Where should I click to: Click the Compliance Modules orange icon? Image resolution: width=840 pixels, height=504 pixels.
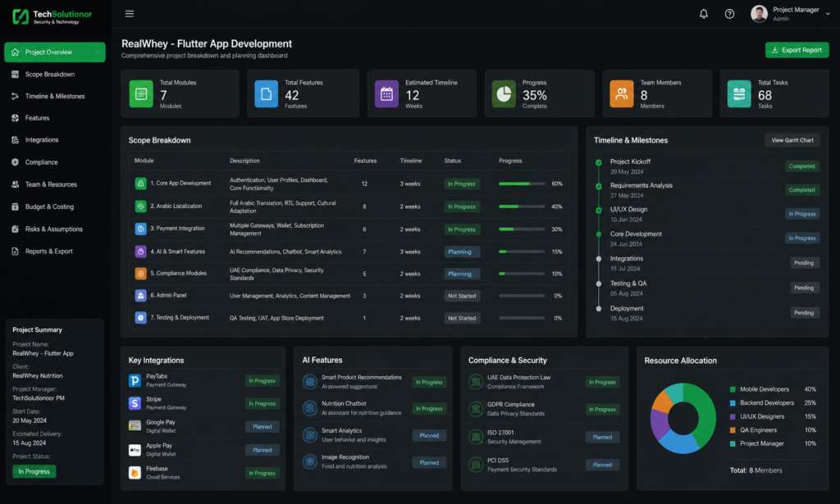[x=140, y=274]
